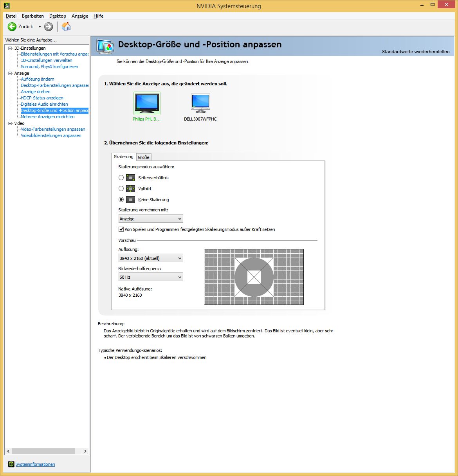Select Desktop-Größe und -Position anpassen item
This screenshot has width=458, height=476.
click(55, 110)
